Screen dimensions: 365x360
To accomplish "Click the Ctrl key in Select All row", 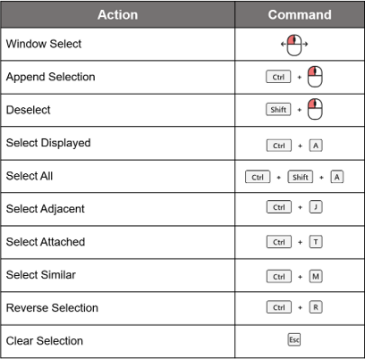I will click(257, 177).
